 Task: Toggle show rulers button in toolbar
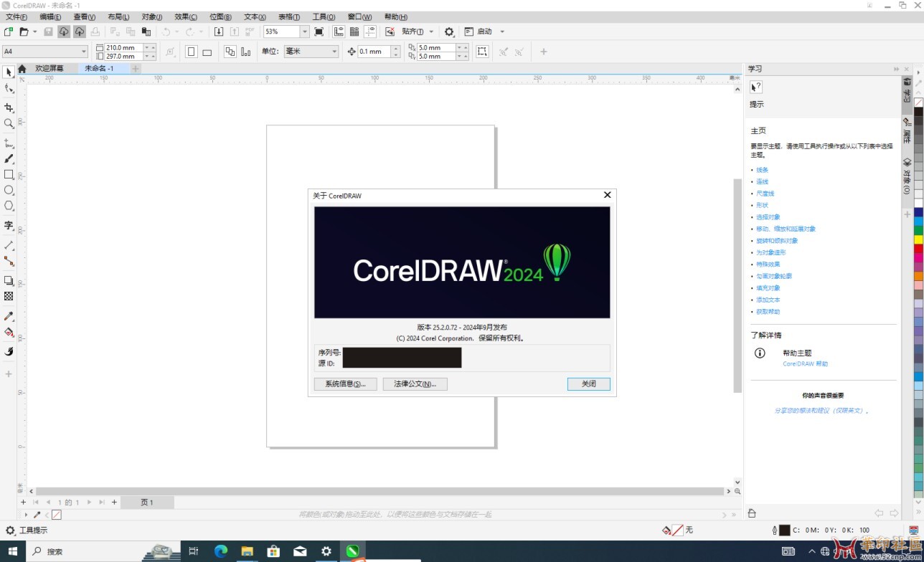(339, 32)
